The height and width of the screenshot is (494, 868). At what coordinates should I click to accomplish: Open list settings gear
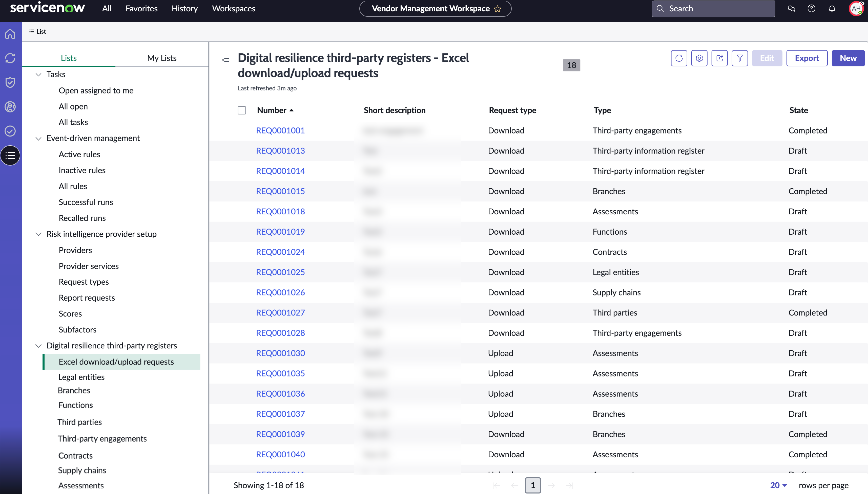pyautogui.click(x=699, y=58)
